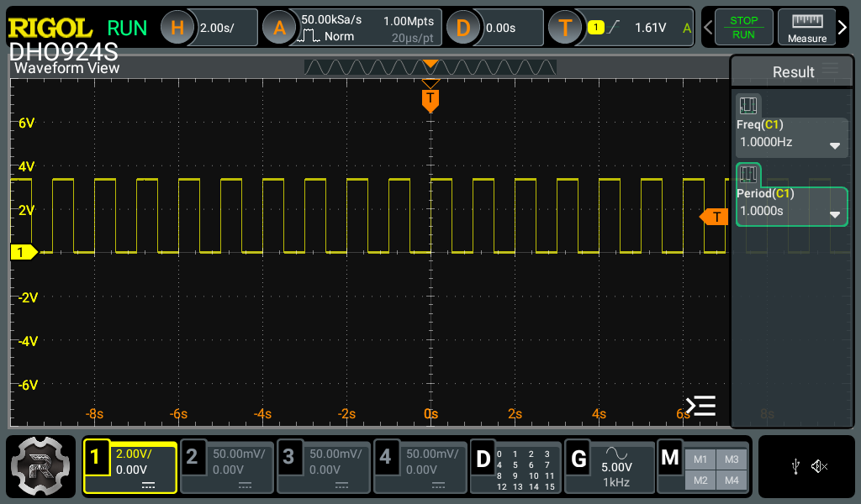
Task: Toggle math channel M3
Action: coord(732,459)
